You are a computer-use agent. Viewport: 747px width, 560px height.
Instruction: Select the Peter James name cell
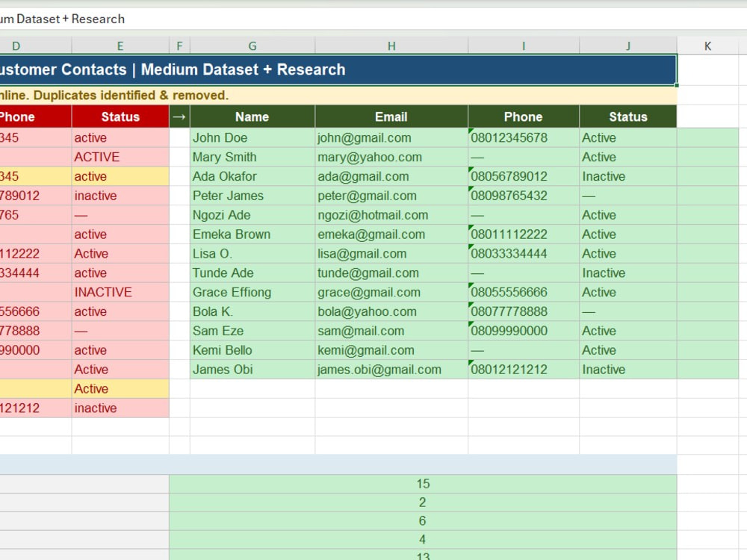click(252, 196)
